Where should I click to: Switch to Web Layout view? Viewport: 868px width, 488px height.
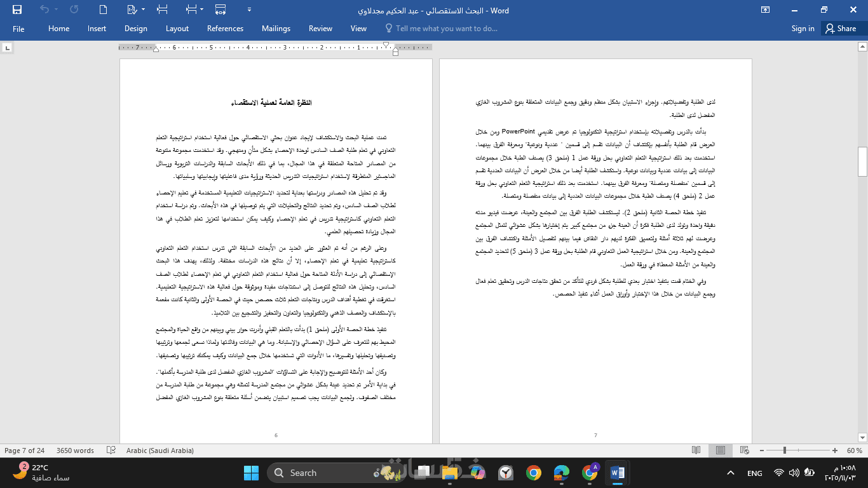745,451
